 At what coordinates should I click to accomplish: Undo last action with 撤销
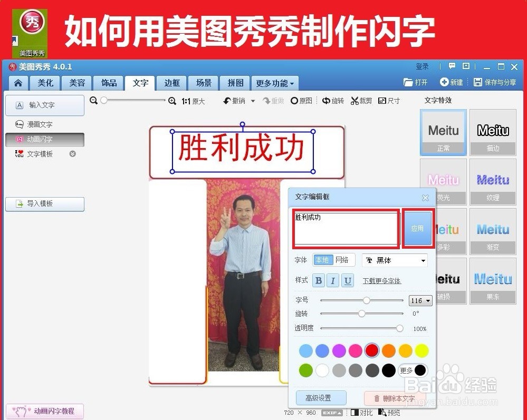[x=235, y=101]
